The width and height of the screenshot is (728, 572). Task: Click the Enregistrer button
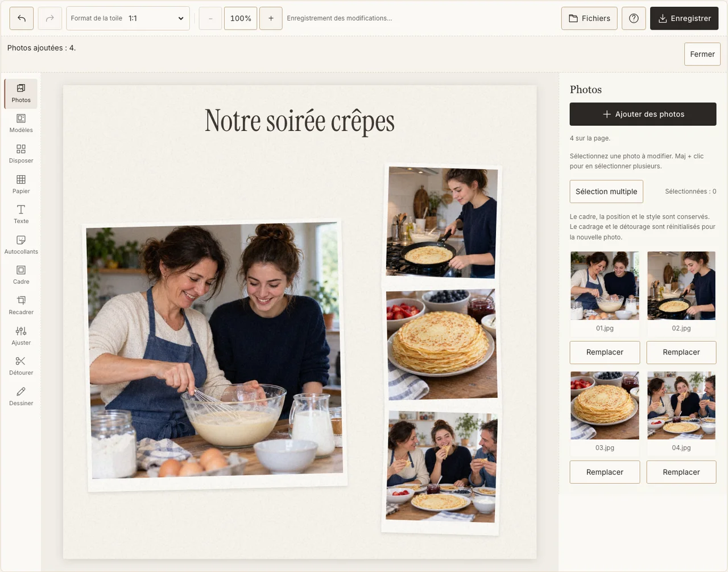pyautogui.click(x=684, y=18)
